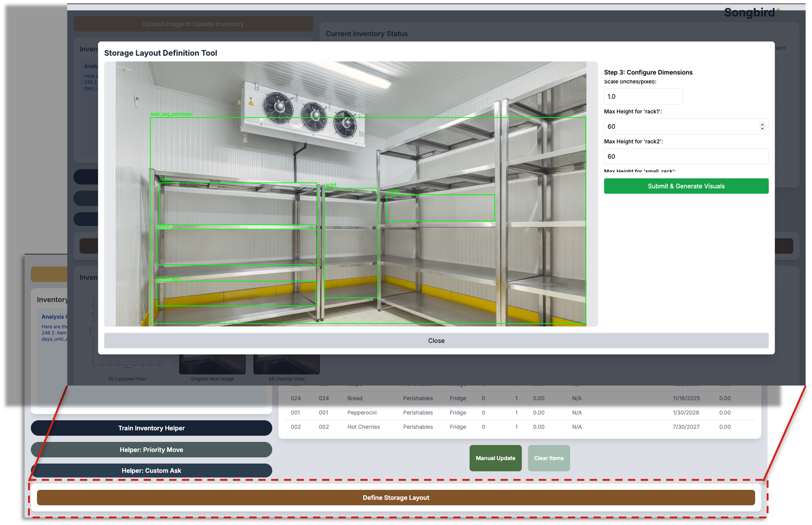The height and width of the screenshot is (525, 812).
Task: Click the Max Height for rack2 field
Action: [686, 156]
